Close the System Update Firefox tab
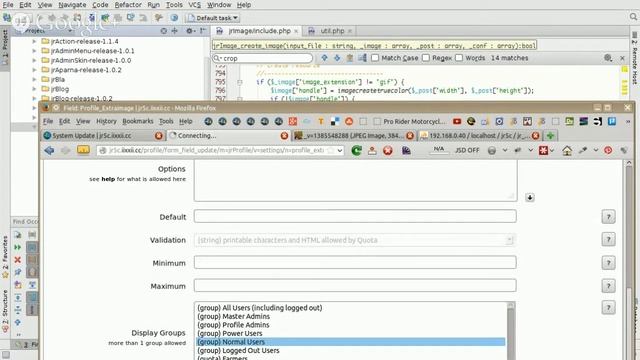Screen dimensions: 640x360 pyautogui.click(x=159, y=136)
